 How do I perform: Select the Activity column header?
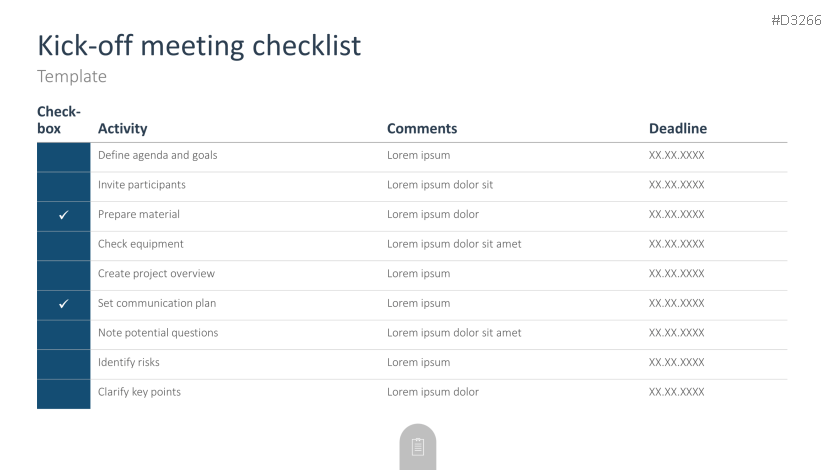click(x=122, y=128)
